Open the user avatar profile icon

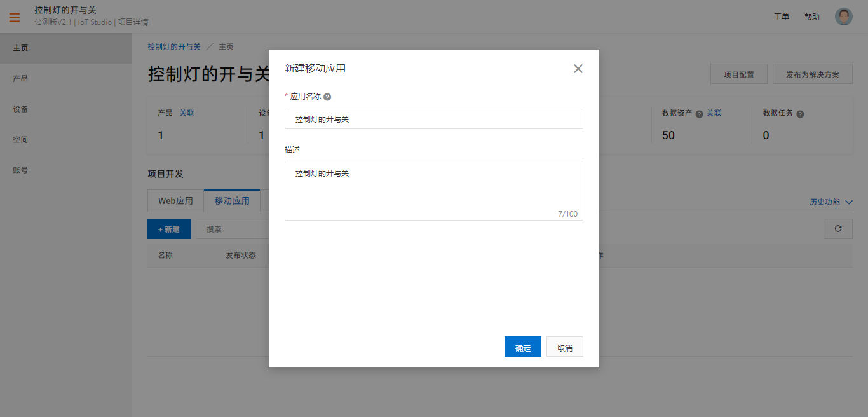pos(843,16)
